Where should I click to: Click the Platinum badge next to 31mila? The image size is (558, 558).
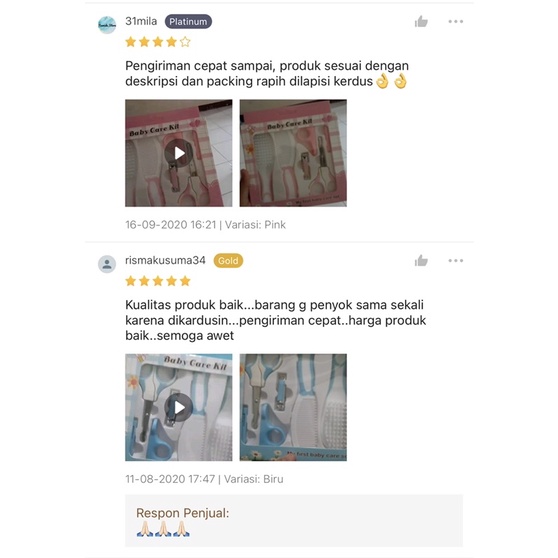tap(188, 21)
